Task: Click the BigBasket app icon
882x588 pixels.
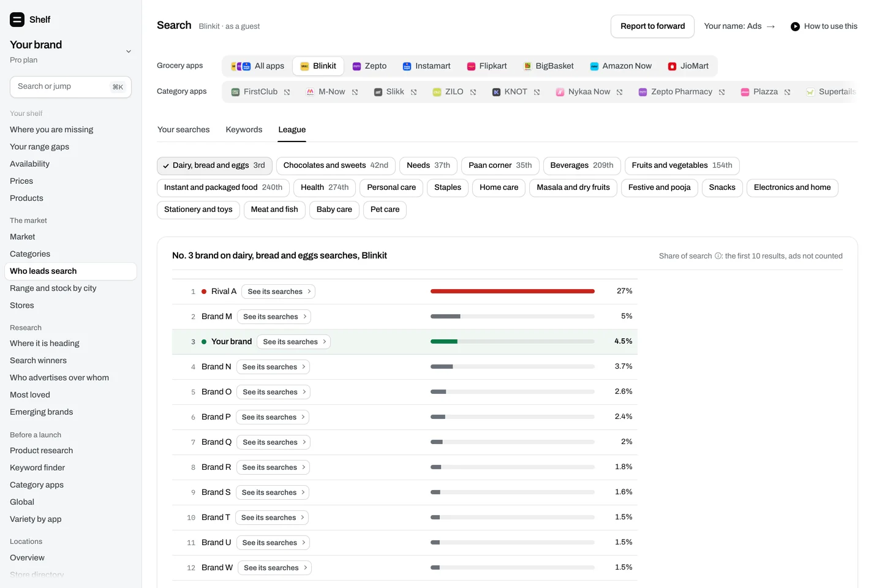Action: click(x=527, y=66)
